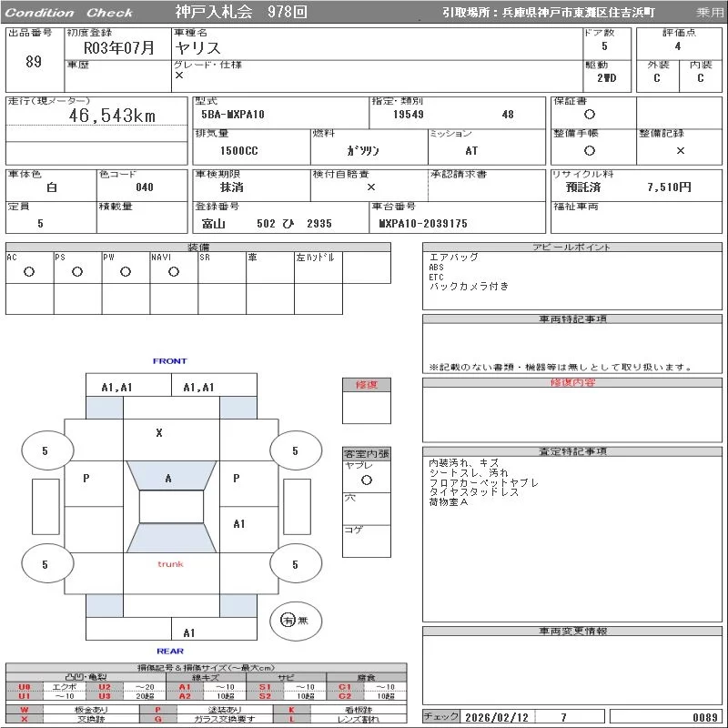
Task: Toggle the ヤブレ circle under 客室内張
Action: [366, 479]
